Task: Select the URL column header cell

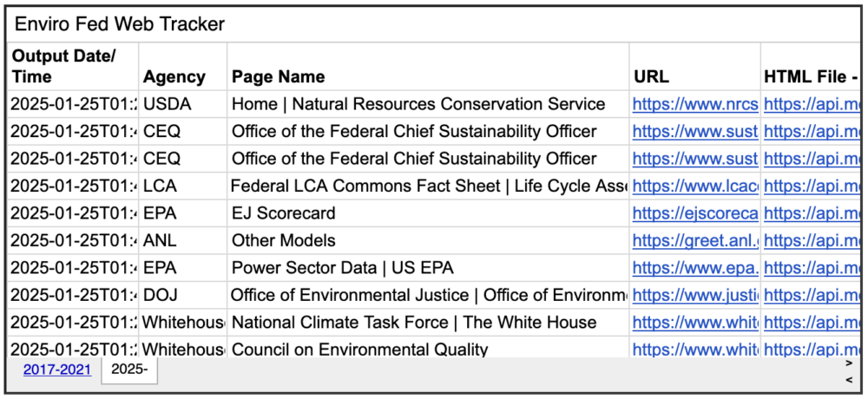Action: click(694, 67)
